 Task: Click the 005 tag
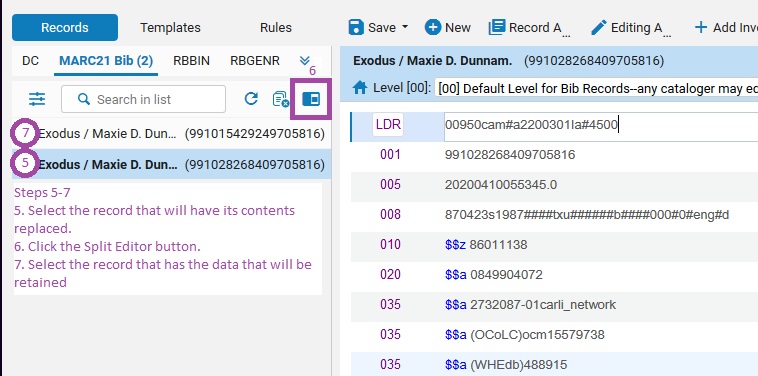(x=390, y=185)
